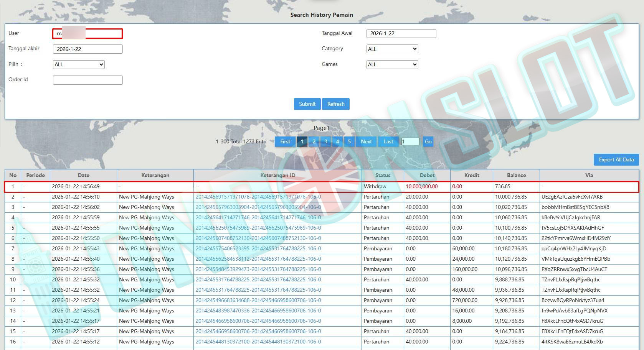Focus the Order Id input field
The height and width of the screenshot is (350, 644).
click(88, 80)
